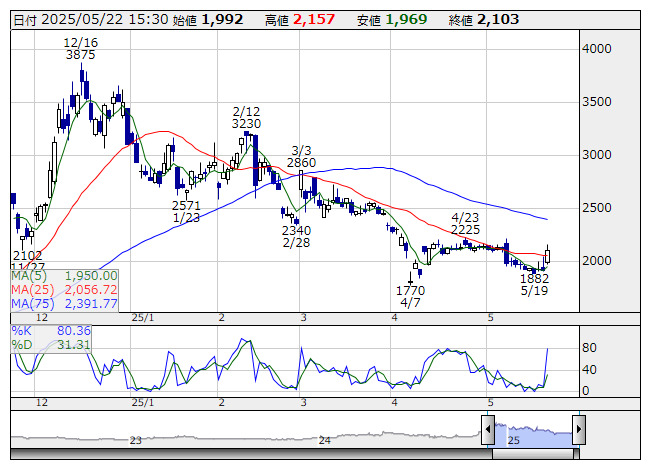653x470 pixels.
Task: Click the year 25 marker in overview
Action: click(x=513, y=440)
